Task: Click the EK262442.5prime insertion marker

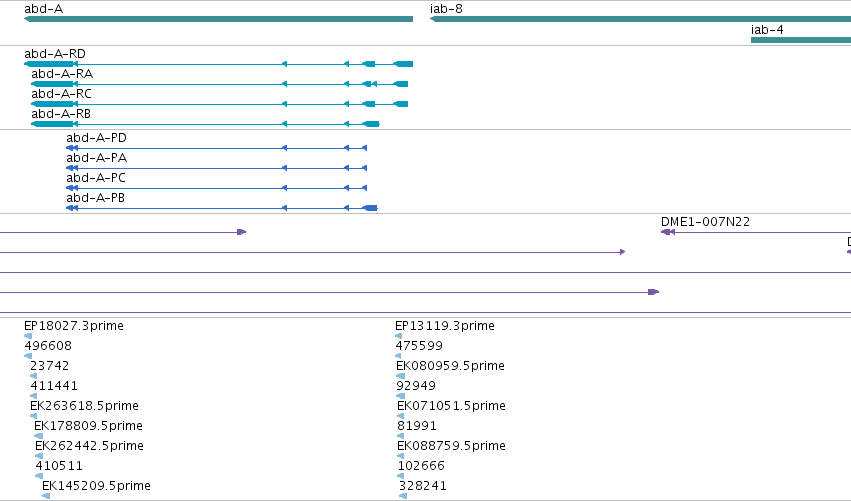Action: pos(39,456)
